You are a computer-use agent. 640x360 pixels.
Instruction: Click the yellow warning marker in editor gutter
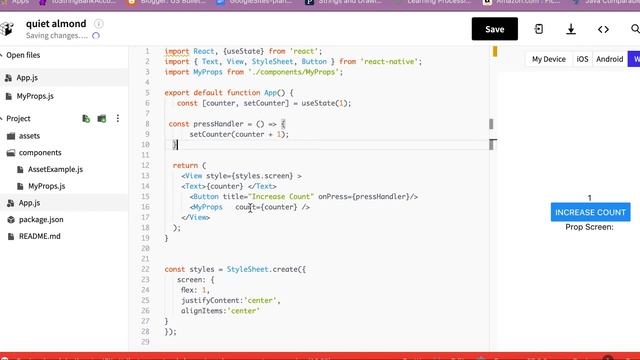[x=495, y=51]
